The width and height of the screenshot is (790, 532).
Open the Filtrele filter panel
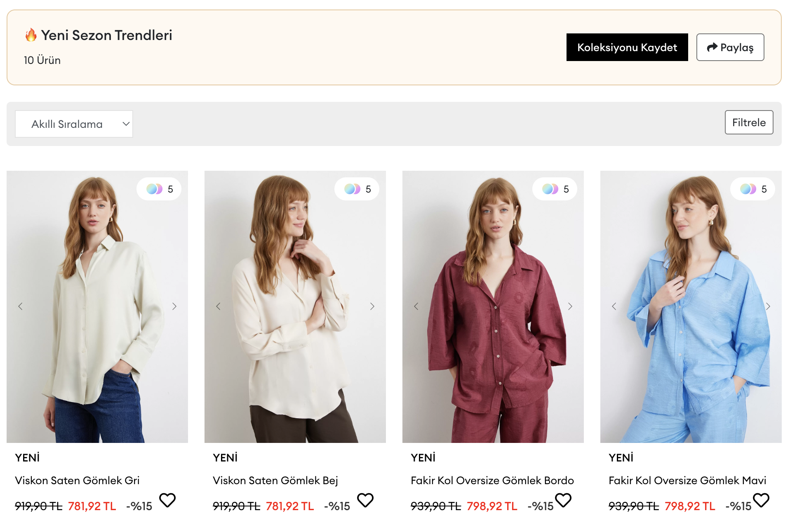749,122
